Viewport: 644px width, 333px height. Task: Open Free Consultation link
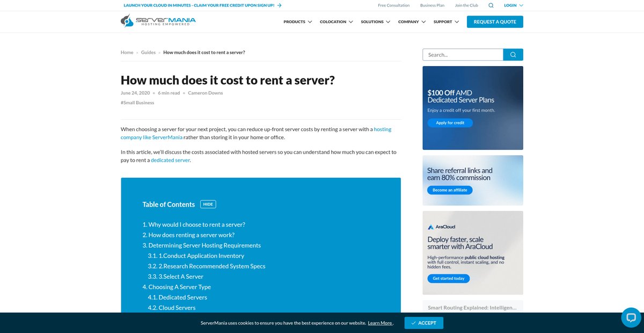point(394,5)
